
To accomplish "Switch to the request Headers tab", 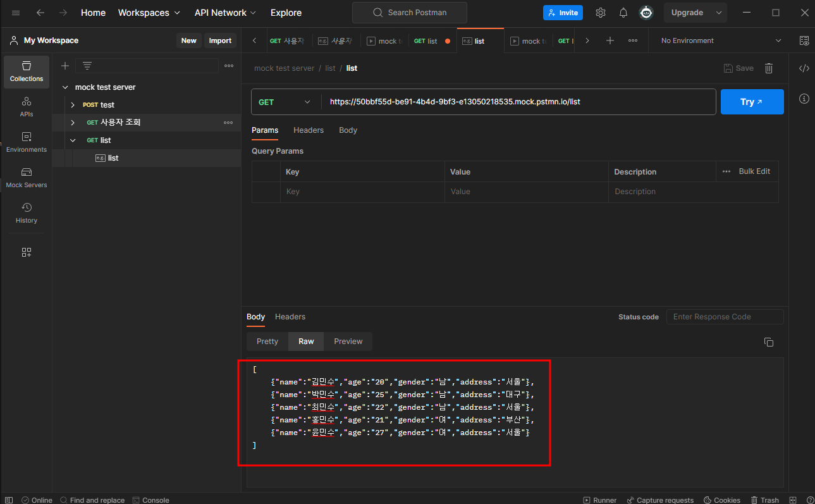I will pos(308,130).
